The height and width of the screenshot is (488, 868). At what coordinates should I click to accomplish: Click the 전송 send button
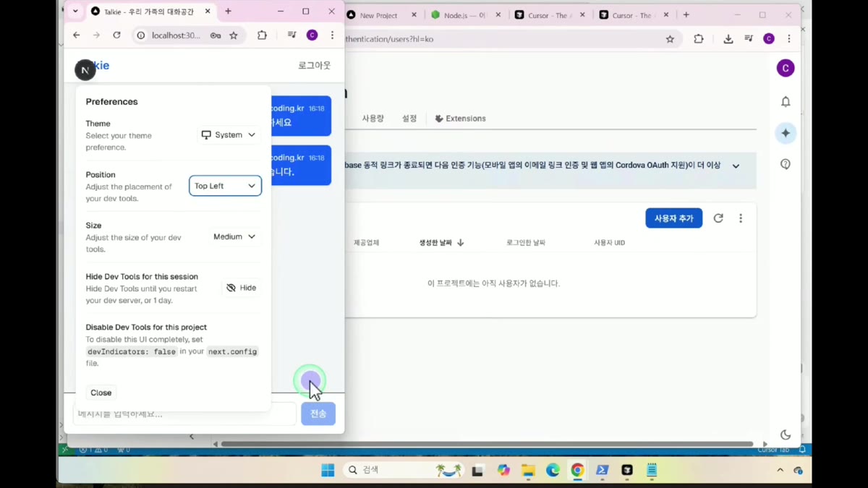(x=318, y=414)
